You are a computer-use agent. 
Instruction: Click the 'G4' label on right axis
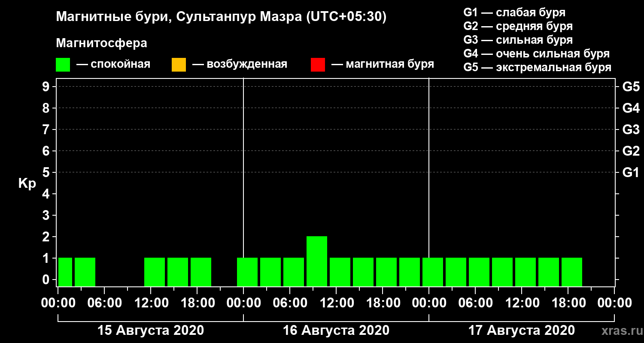[x=631, y=108]
